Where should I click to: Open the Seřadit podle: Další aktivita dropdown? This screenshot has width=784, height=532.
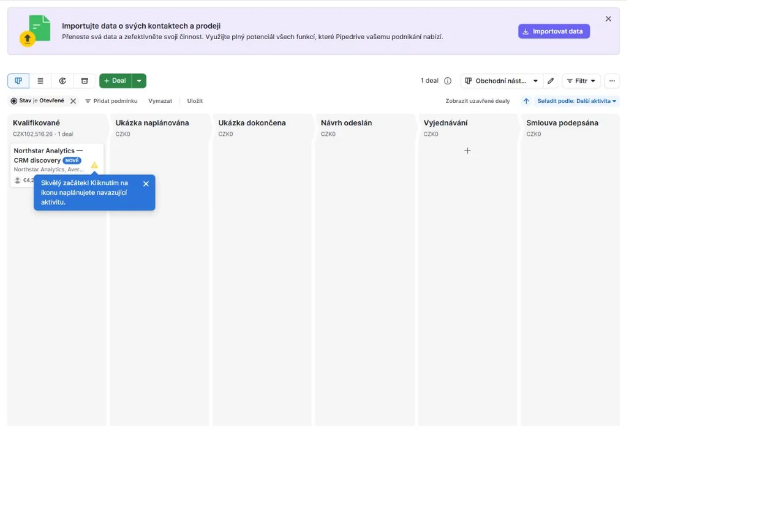(x=577, y=101)
